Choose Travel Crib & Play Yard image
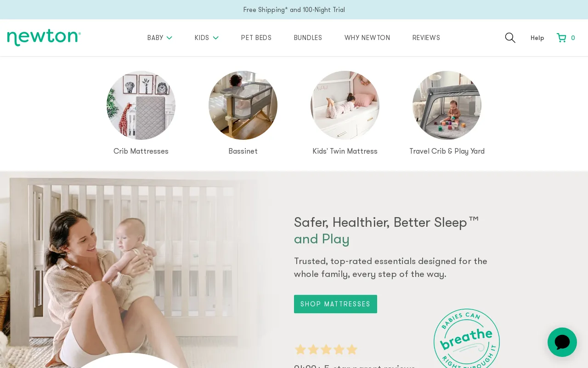Image resolution: width=588 pixels, height=368 pixels. tap(447, 105)
